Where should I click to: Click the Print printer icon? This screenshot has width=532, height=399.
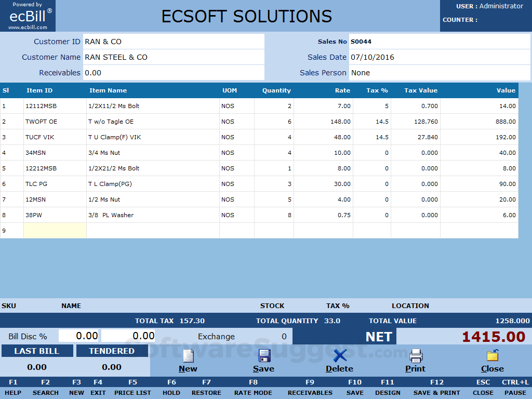[x=416, y=356]
